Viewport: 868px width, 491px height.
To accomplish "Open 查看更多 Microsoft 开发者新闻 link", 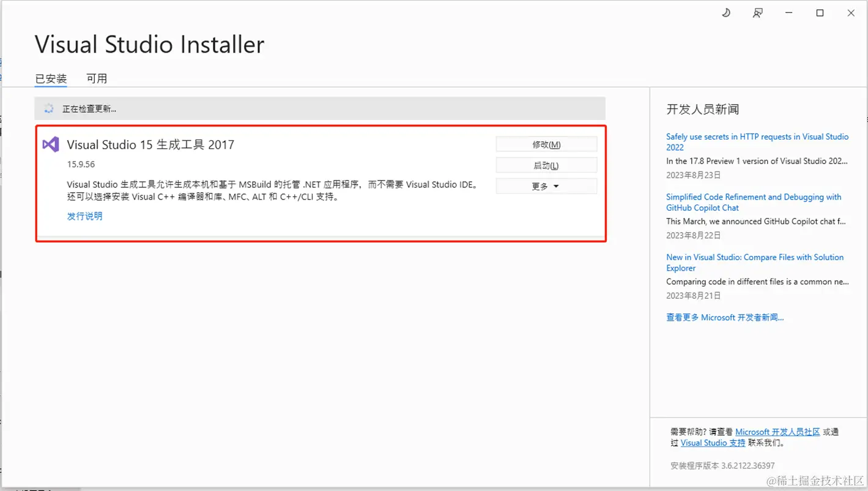I will pyautogui.click(x=725, y=317).
